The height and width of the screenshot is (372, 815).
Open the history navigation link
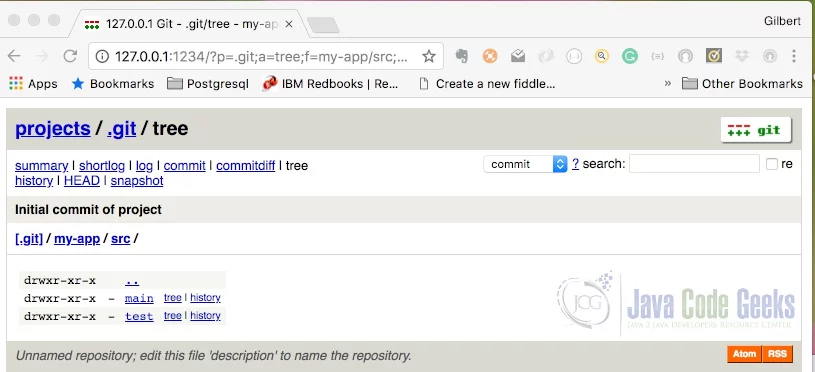tap(34, 181)
